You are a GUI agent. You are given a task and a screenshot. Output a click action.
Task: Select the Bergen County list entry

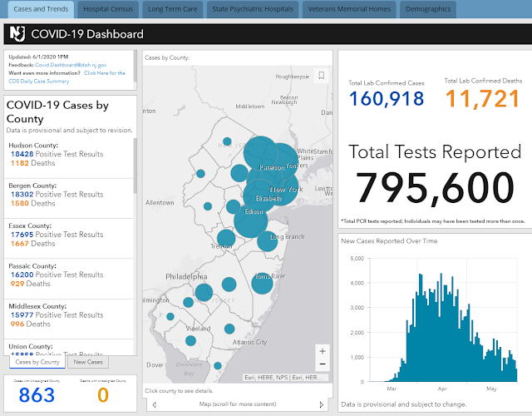pyautogui.click(x=68, y=198)
